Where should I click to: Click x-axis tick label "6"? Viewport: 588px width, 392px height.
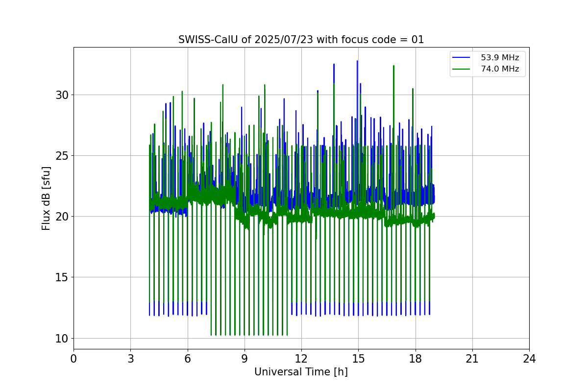[x=187, y=359]
